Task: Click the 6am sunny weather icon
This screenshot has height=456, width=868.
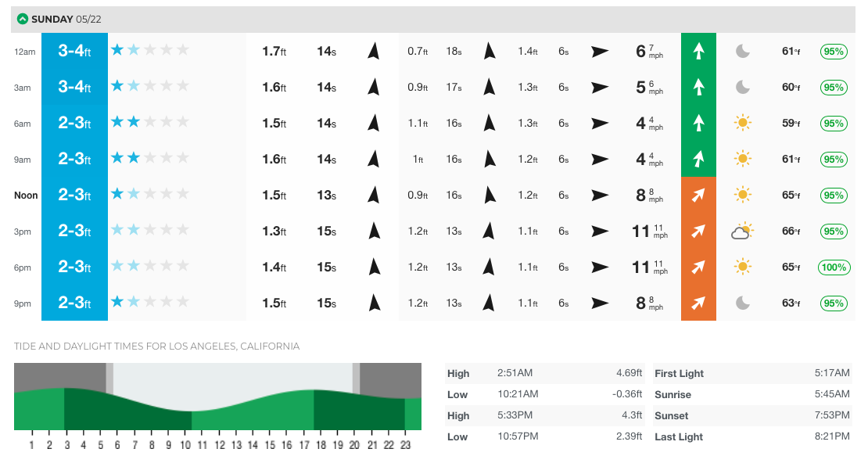Action: pos(742,123)
